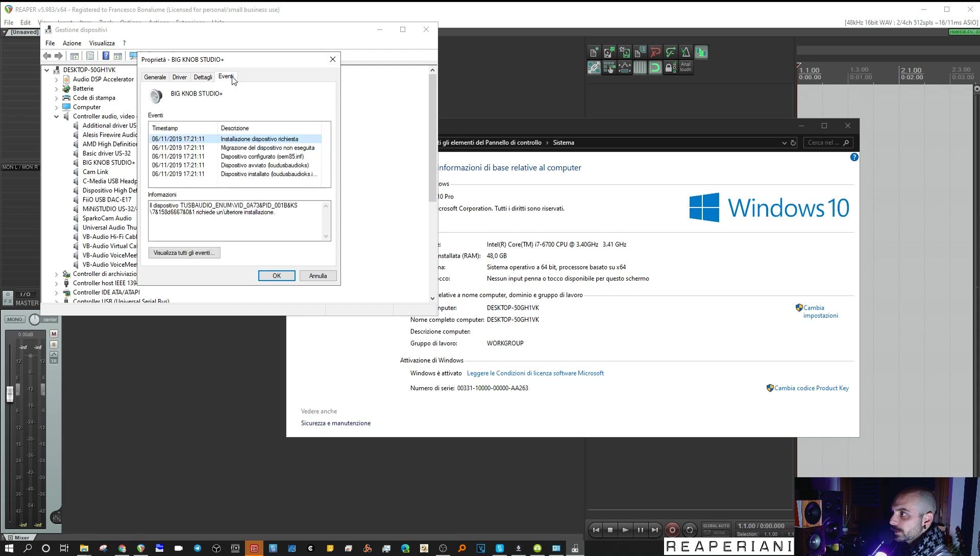Viewport: 980px width, 556px height.
Task: Click OK in BIG KNOB STUDIO+ properties
Action: pyautogui.click(x=277, y=276)
